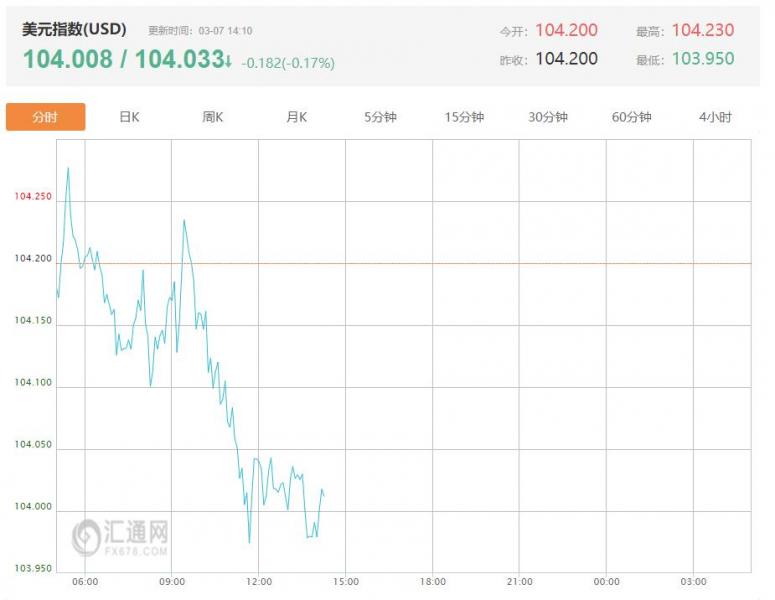
Task: Open the 60分钟 interval tab
Action: [x=632, y=117]
